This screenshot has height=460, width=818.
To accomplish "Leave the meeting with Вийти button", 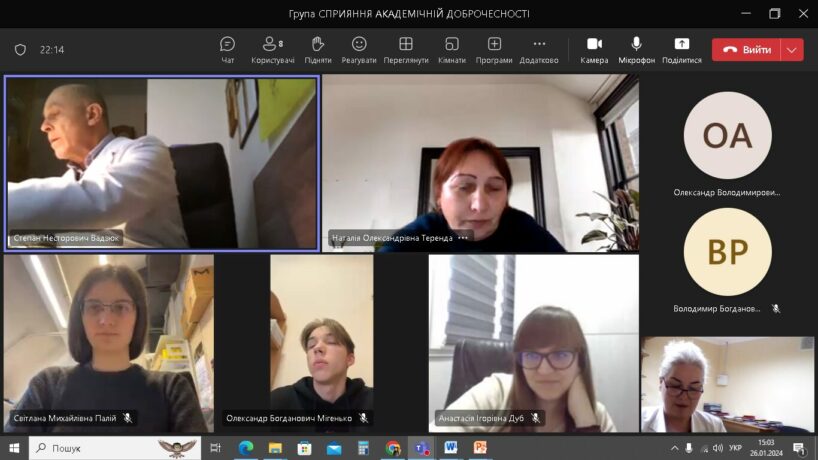I will [x=746, y=50].
